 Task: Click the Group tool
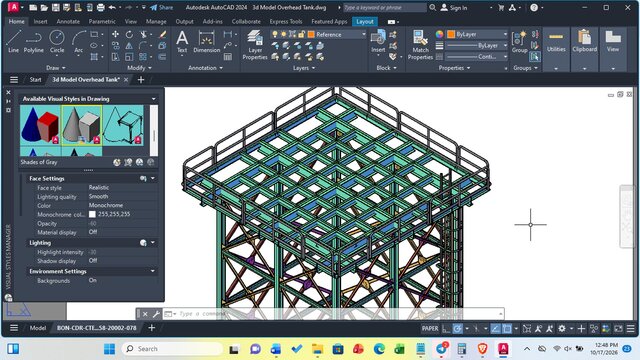pyautogui.click(x=519, y=42)
